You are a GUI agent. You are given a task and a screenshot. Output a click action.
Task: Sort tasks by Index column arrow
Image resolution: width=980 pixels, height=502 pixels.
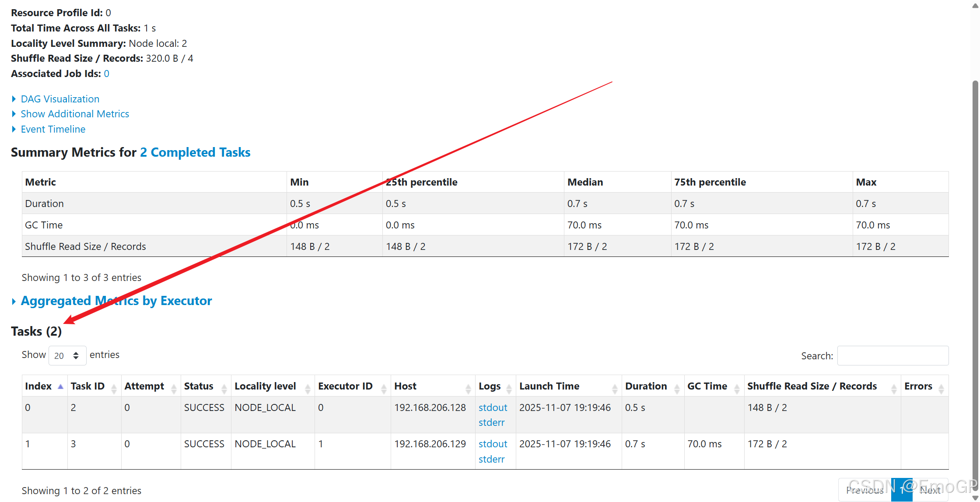[x=60, y=386]
